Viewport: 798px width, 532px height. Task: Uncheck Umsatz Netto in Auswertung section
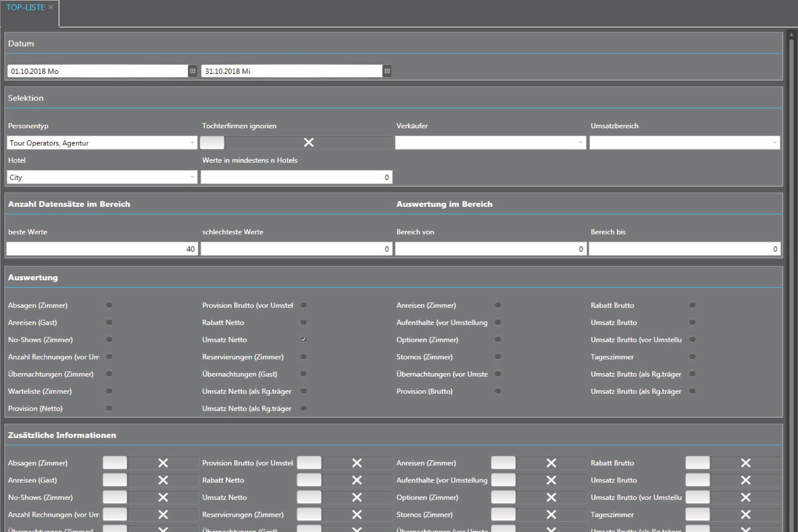click(x=303, y=340)
